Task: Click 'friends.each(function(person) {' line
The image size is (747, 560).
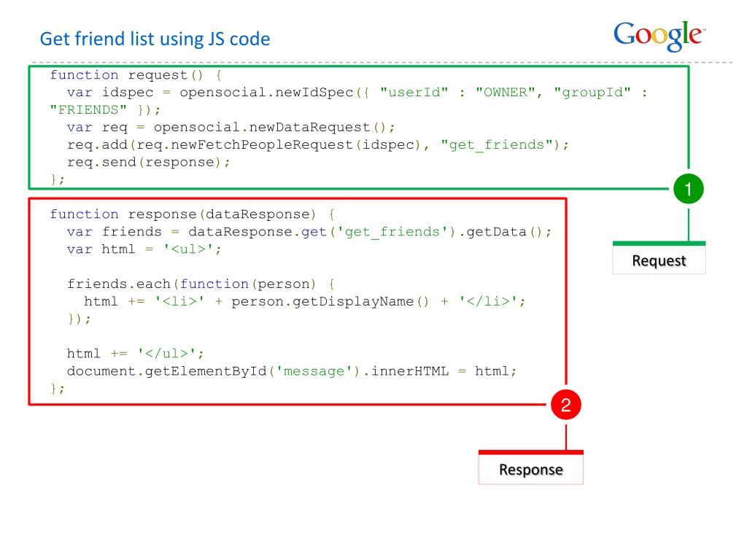Action: point(201,284)
